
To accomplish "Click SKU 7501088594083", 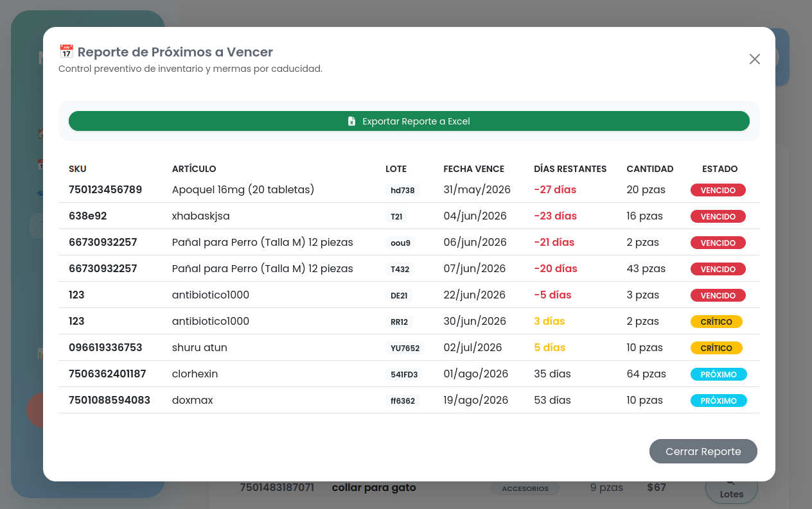I will tap(110, 401).
